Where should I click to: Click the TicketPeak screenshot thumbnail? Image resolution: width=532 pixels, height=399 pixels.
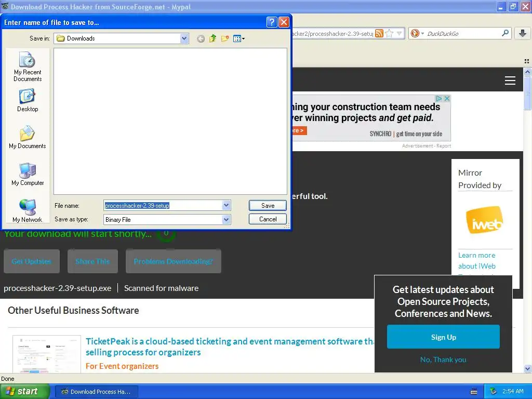(47, 354)
